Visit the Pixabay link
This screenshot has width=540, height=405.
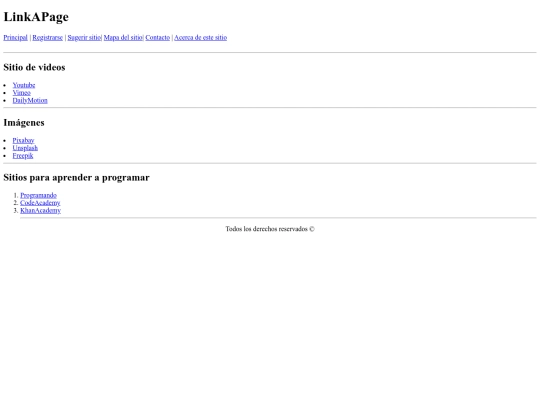(23, 141)
